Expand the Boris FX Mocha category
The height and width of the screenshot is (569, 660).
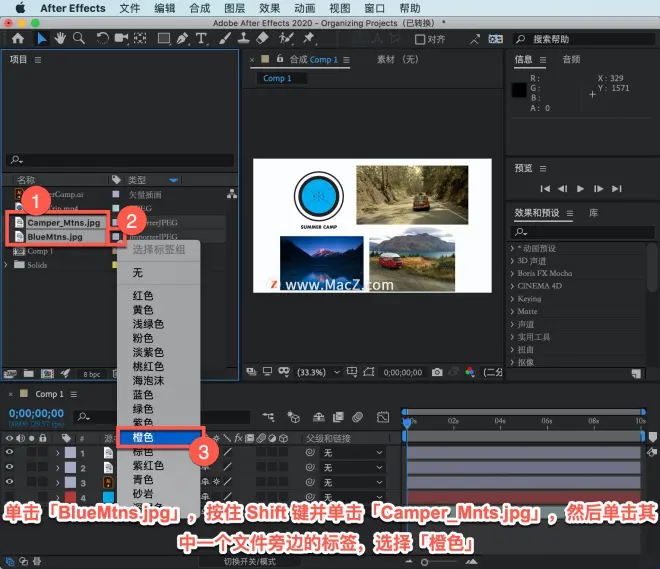[512, 274]
